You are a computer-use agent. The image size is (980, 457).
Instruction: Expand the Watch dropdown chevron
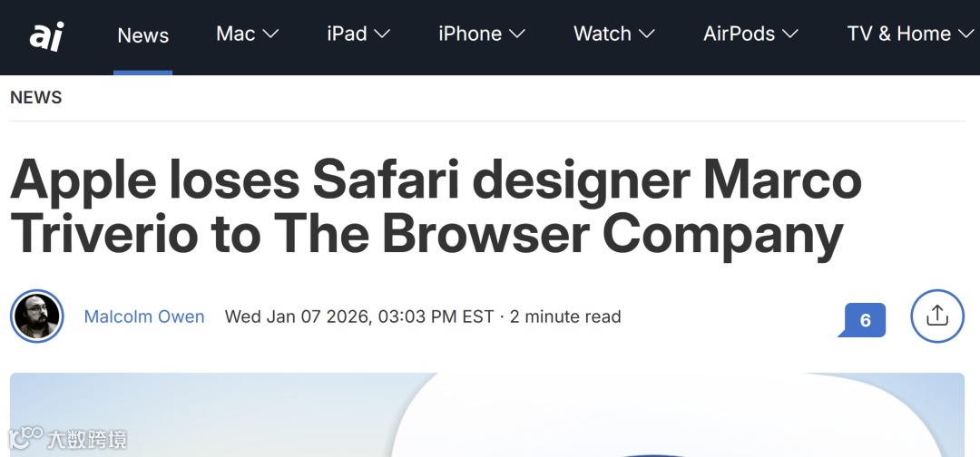[x=646, y=34]
